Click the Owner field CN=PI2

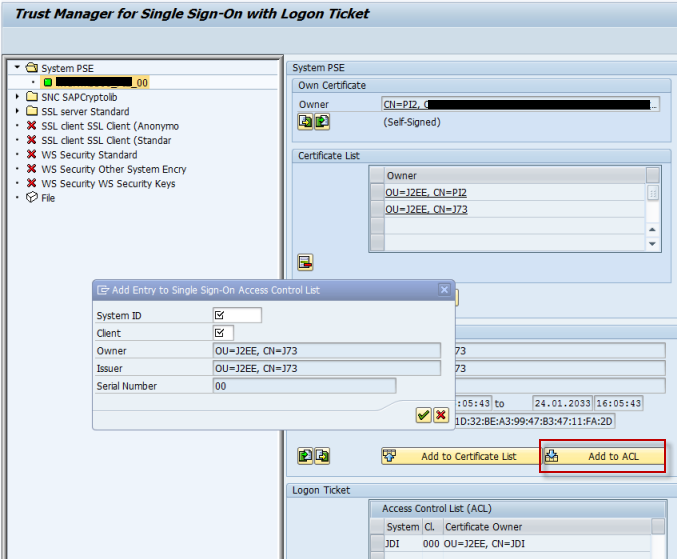click(520, 104)
